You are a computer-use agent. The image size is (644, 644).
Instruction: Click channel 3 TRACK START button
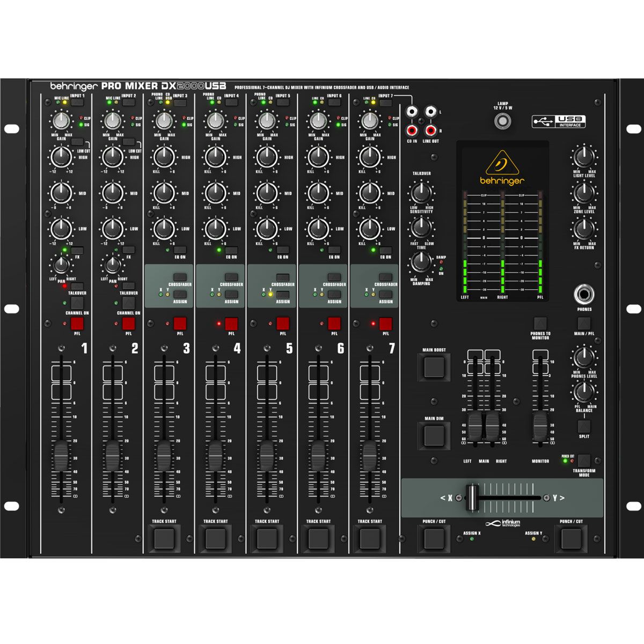pos(164,538)
